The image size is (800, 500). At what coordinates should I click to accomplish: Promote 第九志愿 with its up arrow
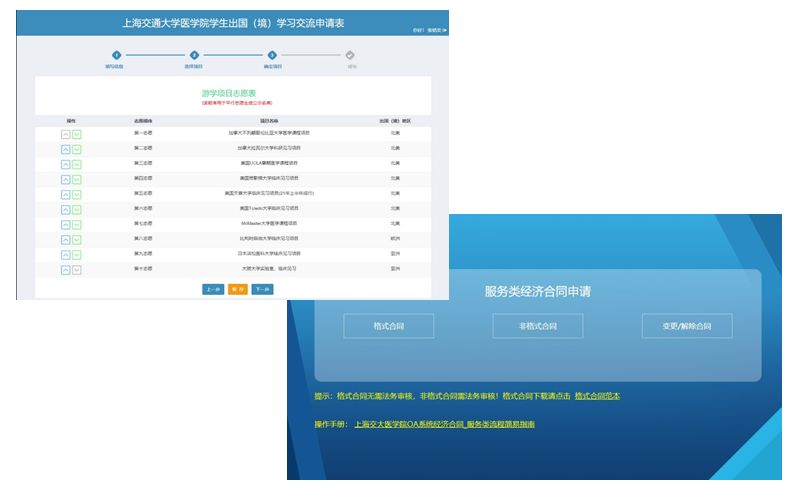pos(65,255)
